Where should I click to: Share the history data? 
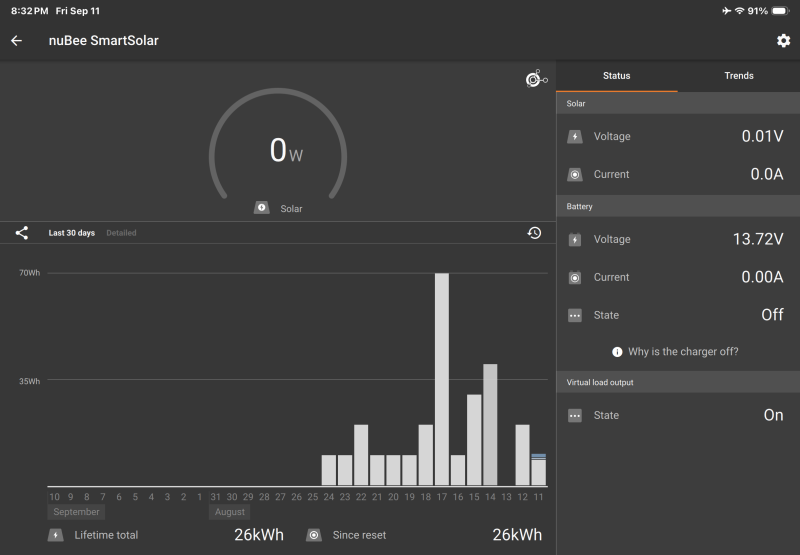pyautogui.click(x=21, y=233)
